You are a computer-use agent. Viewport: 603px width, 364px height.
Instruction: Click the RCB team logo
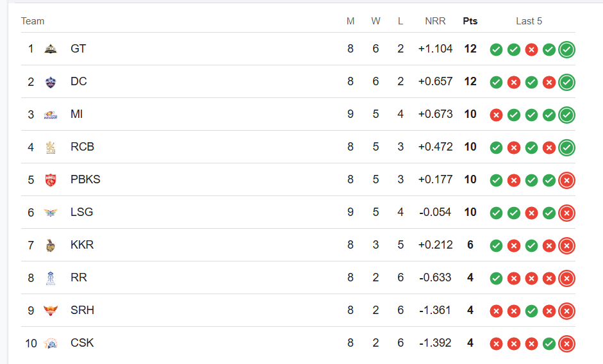click(51, 147)
